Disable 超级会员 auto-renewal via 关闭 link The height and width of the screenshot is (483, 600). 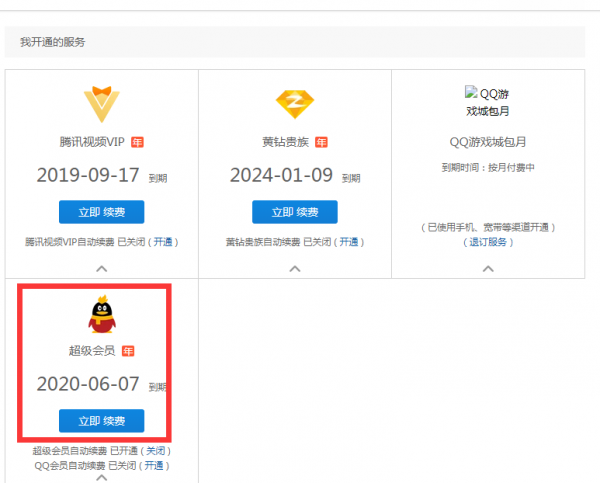(155, 451)
